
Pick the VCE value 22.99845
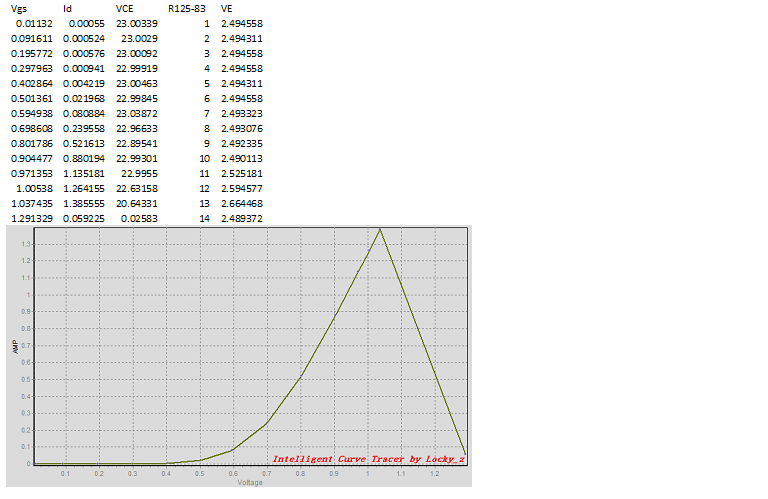pyautogui.click(x=137, y=98)
